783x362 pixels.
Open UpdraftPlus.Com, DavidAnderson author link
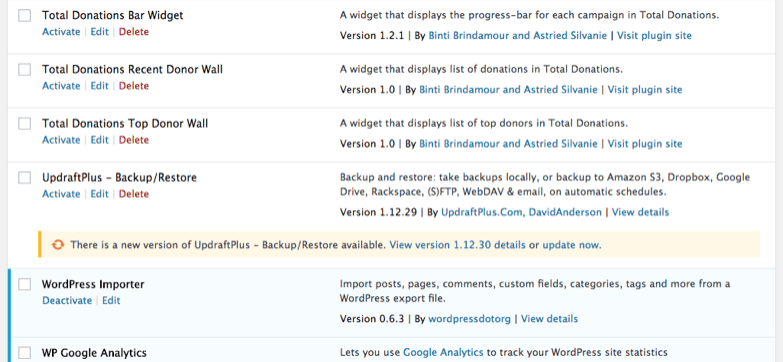521,212
